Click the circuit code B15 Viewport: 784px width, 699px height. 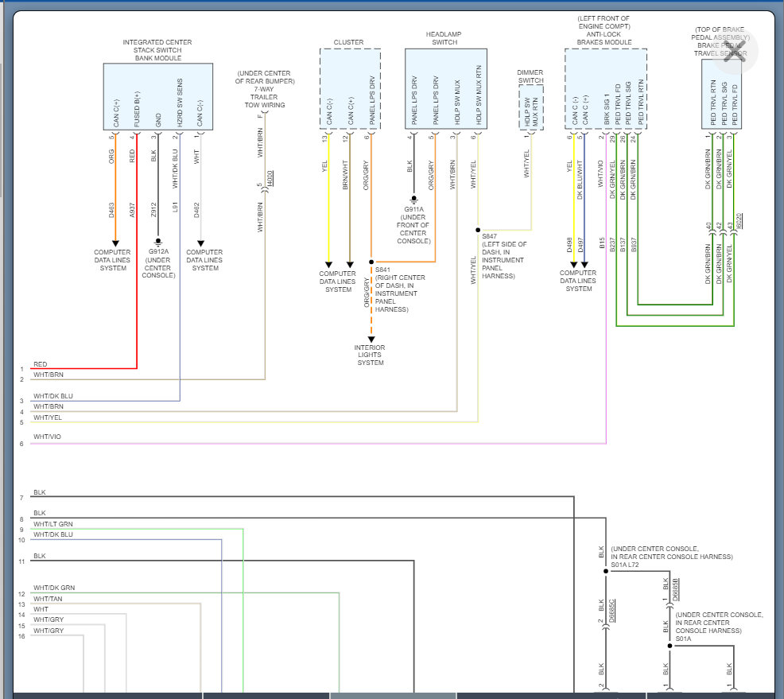(x=601, y=243)
